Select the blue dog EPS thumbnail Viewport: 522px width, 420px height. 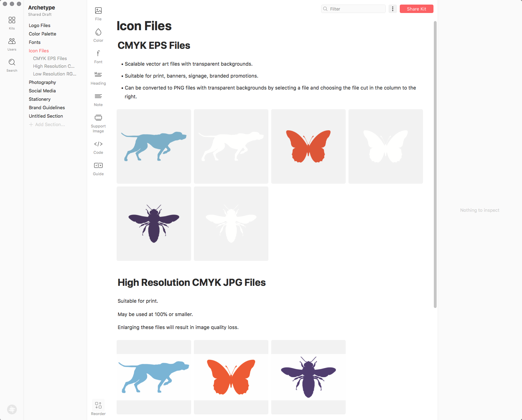click(154, 146)
